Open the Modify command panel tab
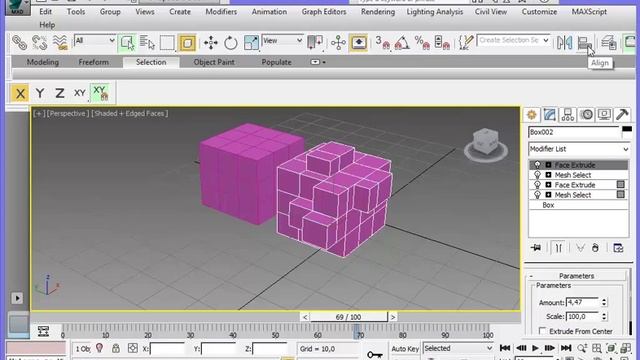Viewport: 640px width, 360px height. click(x=550, y=115)
